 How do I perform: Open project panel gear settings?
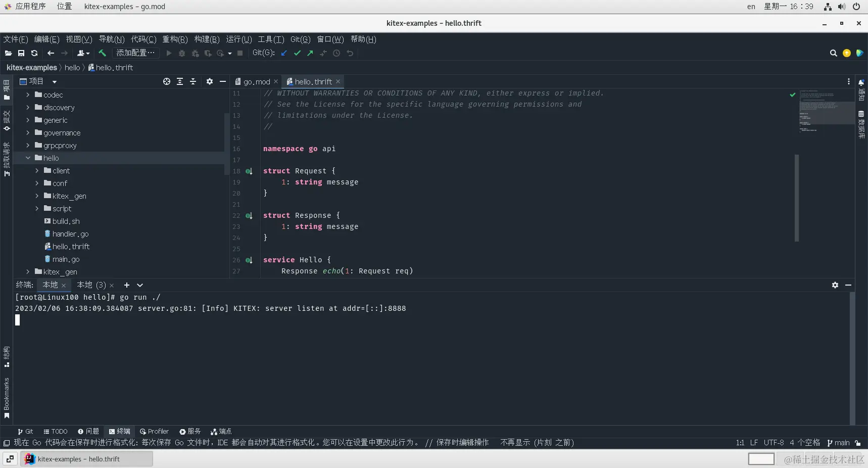(x=210, y=81)
